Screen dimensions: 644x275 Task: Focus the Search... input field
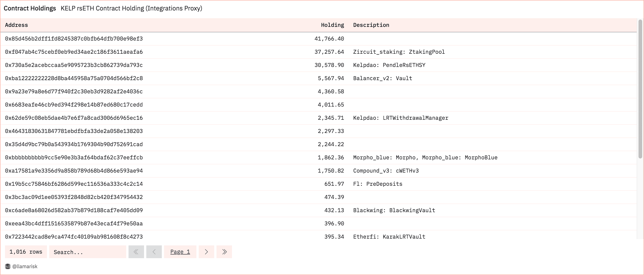tap(88, 252)
